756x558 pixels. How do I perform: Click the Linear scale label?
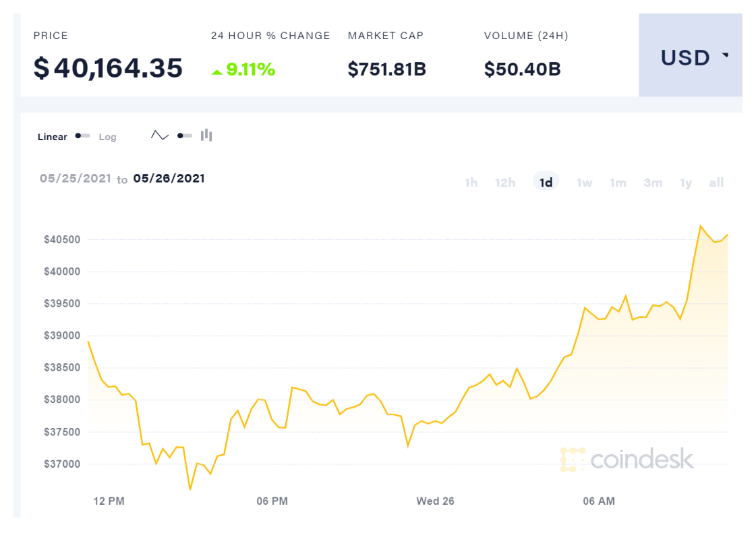pos(52,137)
